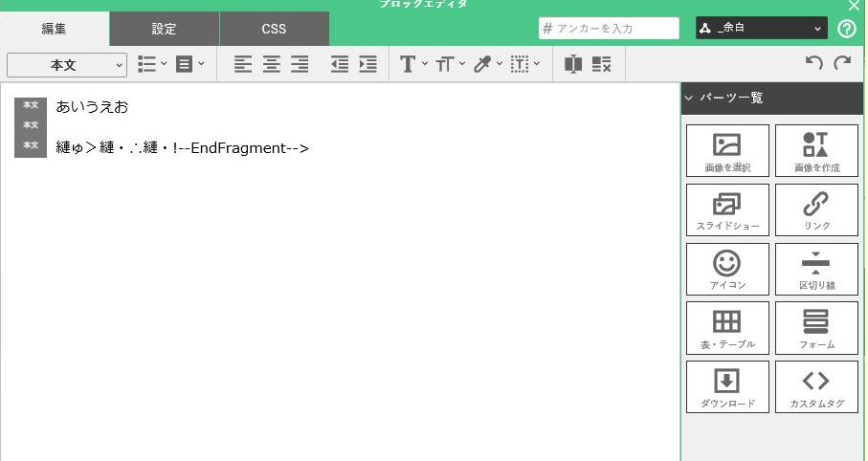Insert part 画像を選択

pyautogui.click(x=727, y=150)
